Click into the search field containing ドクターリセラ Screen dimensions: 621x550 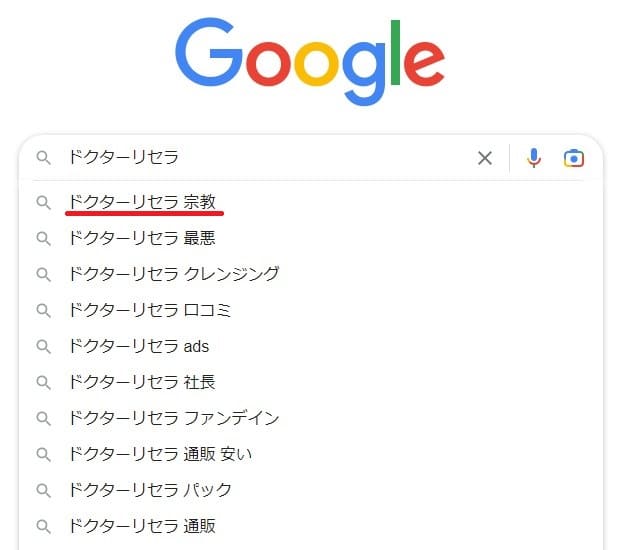coord(269,158)
